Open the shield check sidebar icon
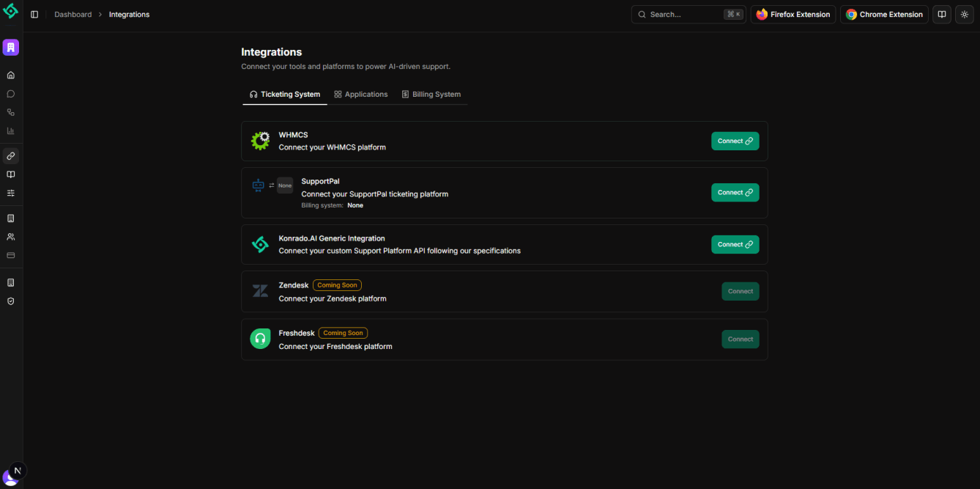 [x=10, y=301]
